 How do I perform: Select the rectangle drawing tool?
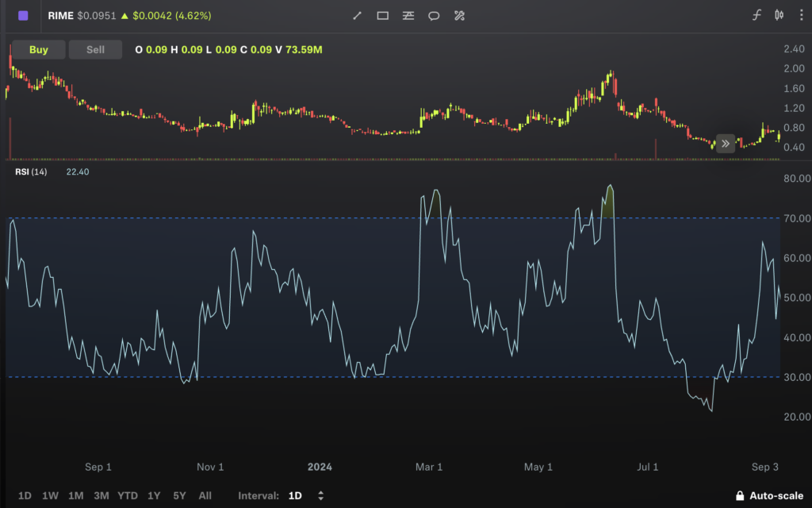tap(381, 15)
